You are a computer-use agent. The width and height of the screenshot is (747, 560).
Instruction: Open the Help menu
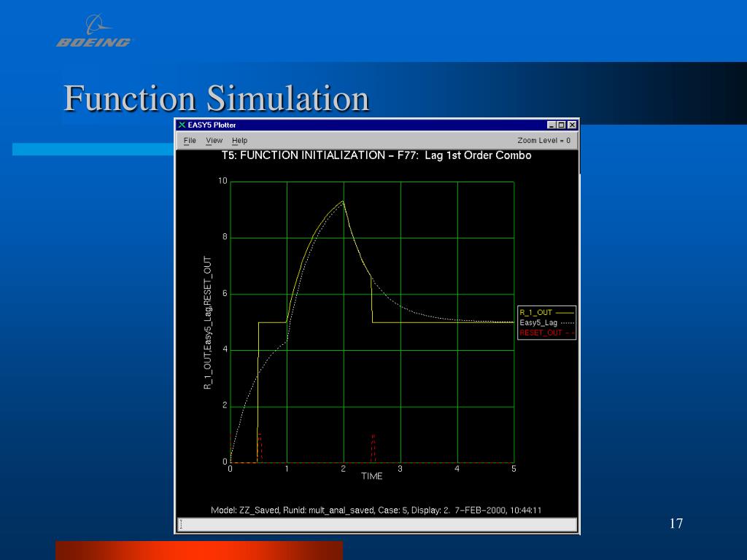click(x=239, y=141)
